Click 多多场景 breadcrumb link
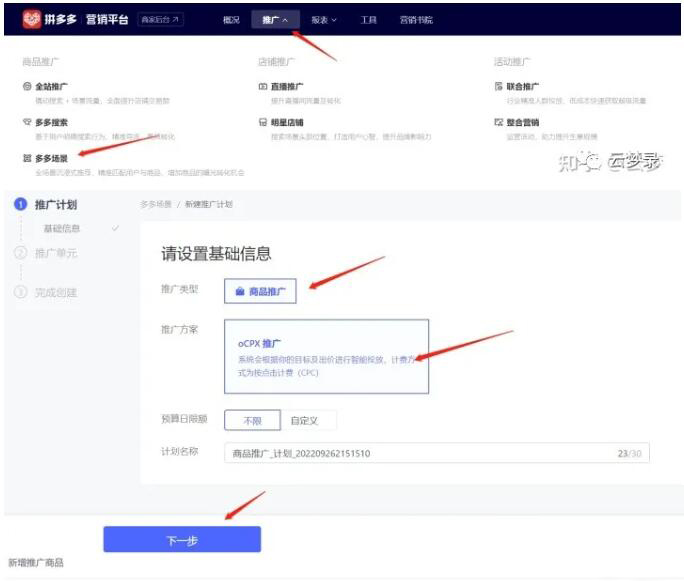This screenshot has height=581, width=684. coord(156,204)
